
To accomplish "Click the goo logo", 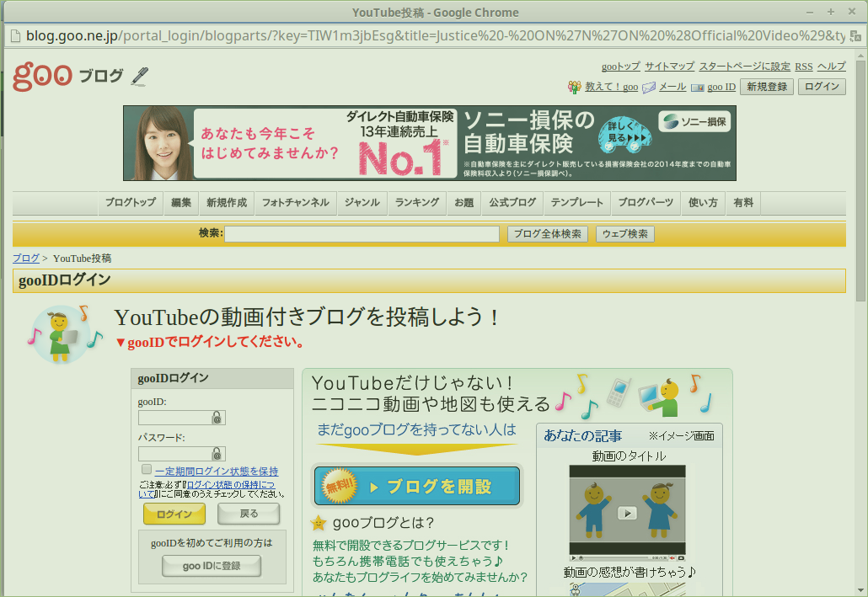I will pyautogui.click(x=42, y=77).
